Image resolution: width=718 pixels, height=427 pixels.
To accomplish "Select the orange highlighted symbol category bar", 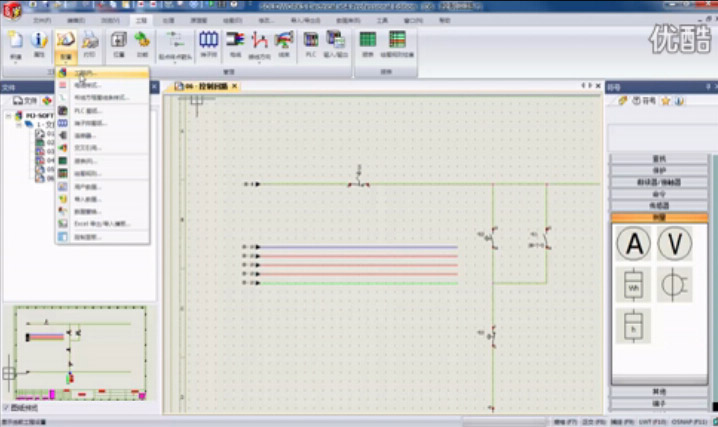I will [x=659, y=217].
